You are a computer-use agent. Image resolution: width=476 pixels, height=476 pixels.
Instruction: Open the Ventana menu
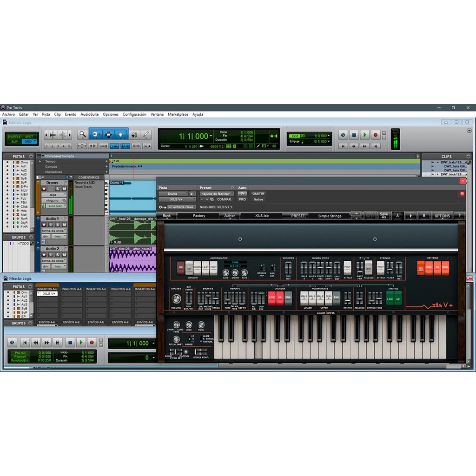[x=157, y=114]
